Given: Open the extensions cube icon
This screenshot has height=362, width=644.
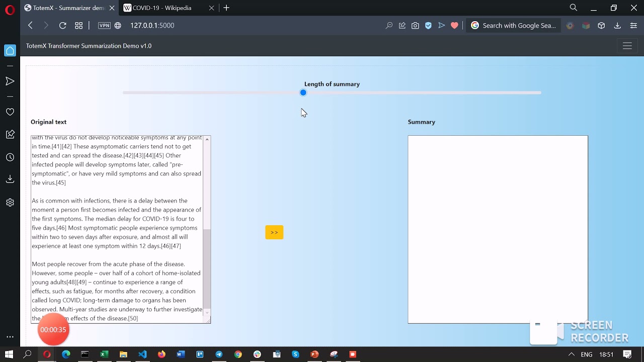Looking at the screenshot, I should click(601, 25).
